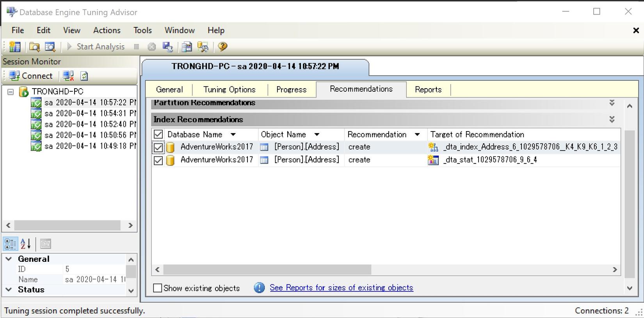Click the database with hammer tools icon
Image resolution: width=644 pixels, height=318 pixels.
click(x=203, y=47)
